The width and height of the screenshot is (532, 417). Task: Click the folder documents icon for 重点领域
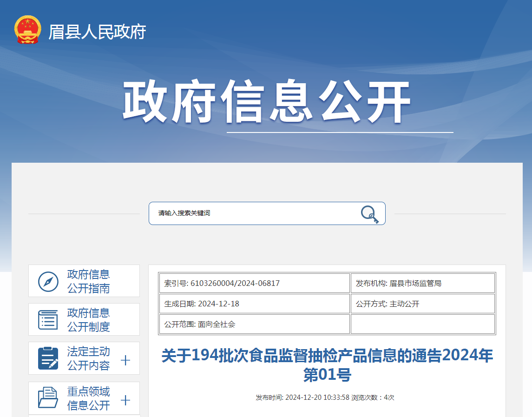(x=48, y=397)
